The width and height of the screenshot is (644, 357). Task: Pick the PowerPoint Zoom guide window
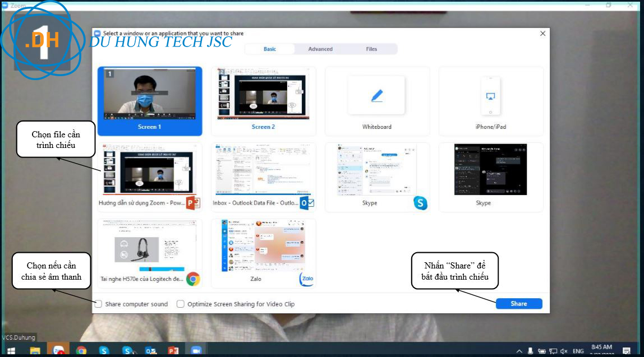tap(150, 177)
